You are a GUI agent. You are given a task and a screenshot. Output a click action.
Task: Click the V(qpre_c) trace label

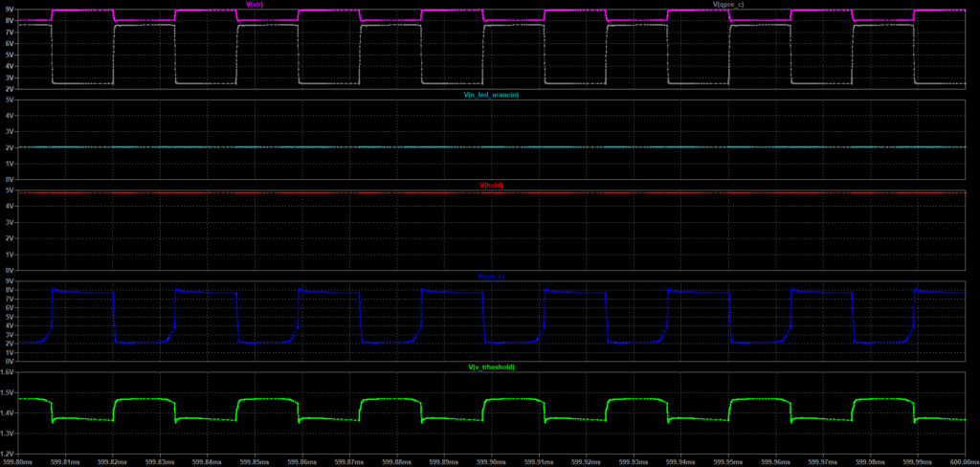pos(728,5)
